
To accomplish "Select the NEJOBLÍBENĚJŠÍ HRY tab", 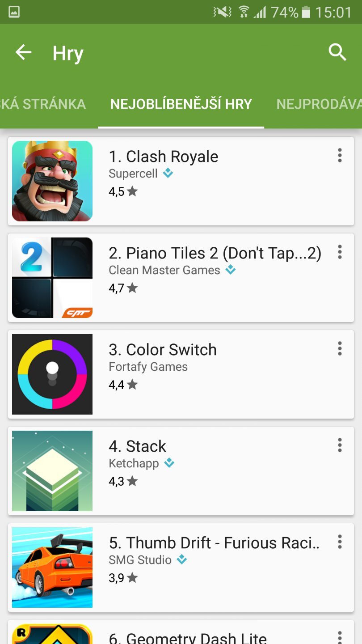I will pyautogui.click(x=181, y=104).
